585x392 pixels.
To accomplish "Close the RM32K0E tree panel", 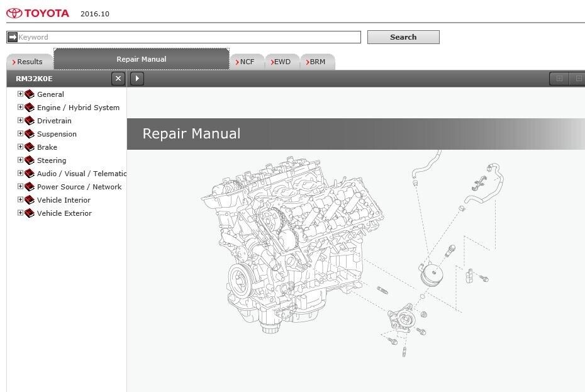I will click(118, 79).
